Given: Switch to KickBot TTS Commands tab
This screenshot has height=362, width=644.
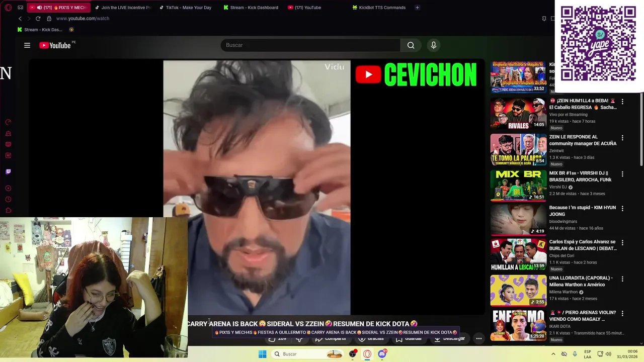Looking at the screenshot, I should (380, 8).
